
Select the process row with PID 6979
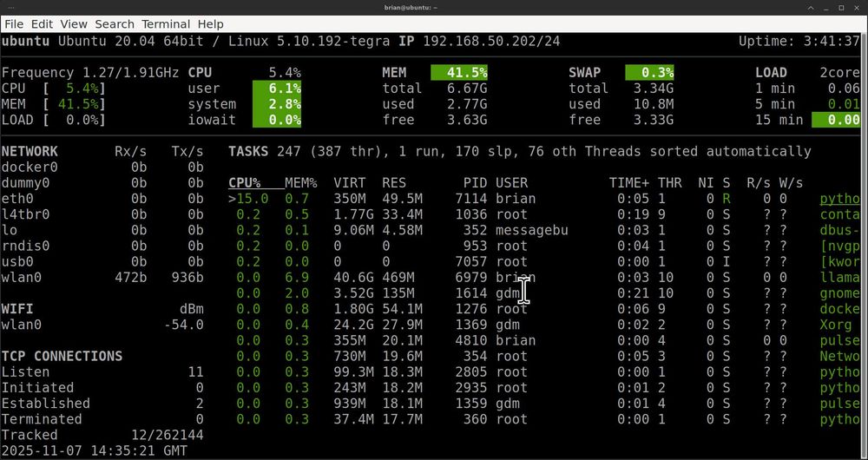pyautogui.click(x=544, y=278)
